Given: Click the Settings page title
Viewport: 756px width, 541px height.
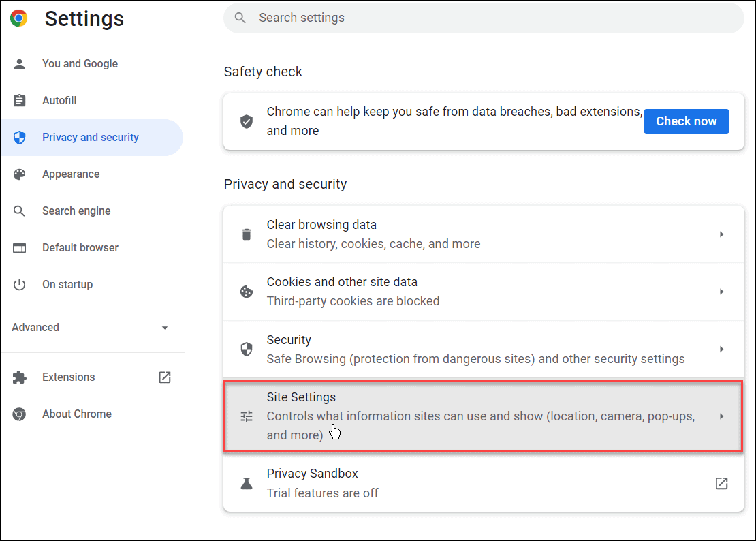Looking at the screenshot, I should pos(84,19).
